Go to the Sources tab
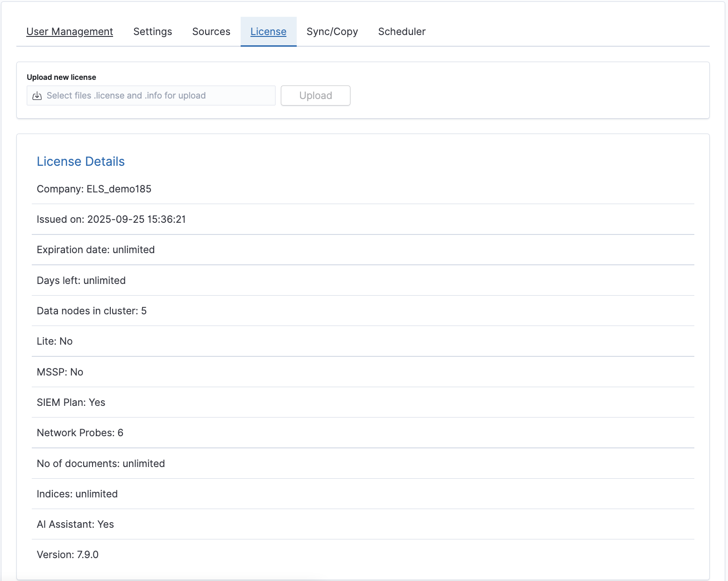The image size is (728, 581). tap(211, 32)
